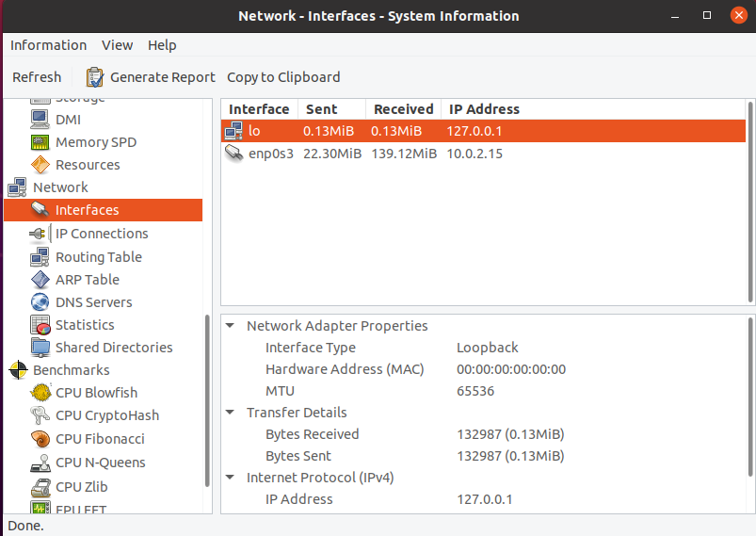The height and width of the screenshot is (536, 756).
Task: Open Routing Table in the sidebar
Action: pos(98,257)
